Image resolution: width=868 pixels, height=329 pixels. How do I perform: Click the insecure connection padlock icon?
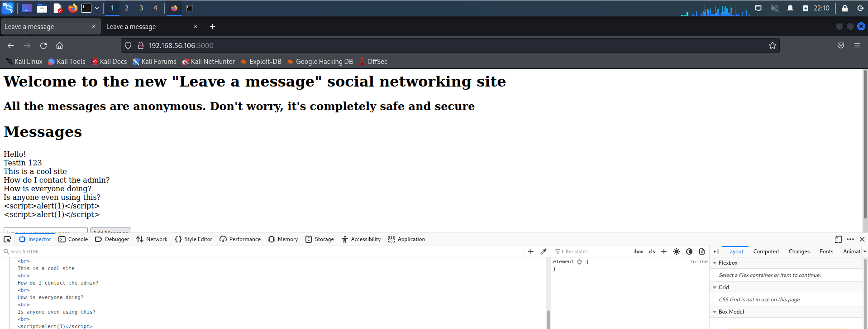click(x=140, y=45)
